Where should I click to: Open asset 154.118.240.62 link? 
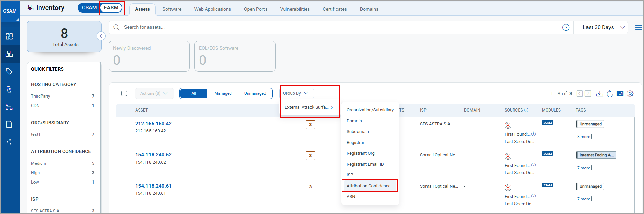(x=154, y=155)
